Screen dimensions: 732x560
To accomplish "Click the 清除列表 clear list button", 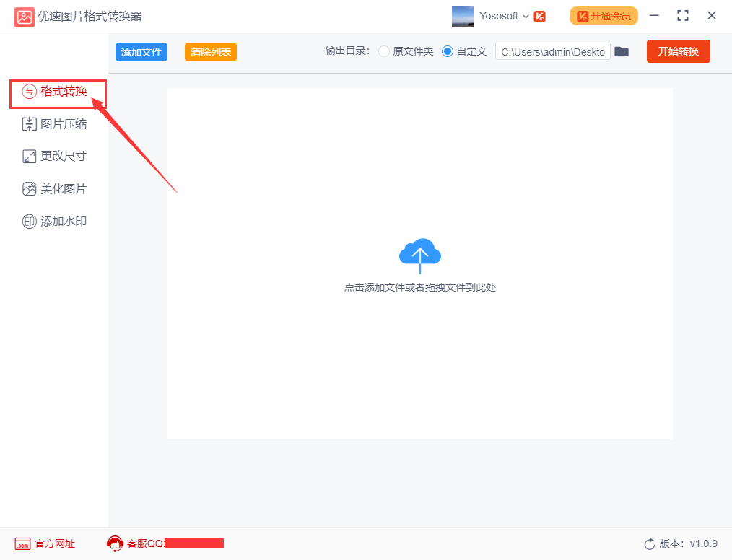I will click(211, 52).
